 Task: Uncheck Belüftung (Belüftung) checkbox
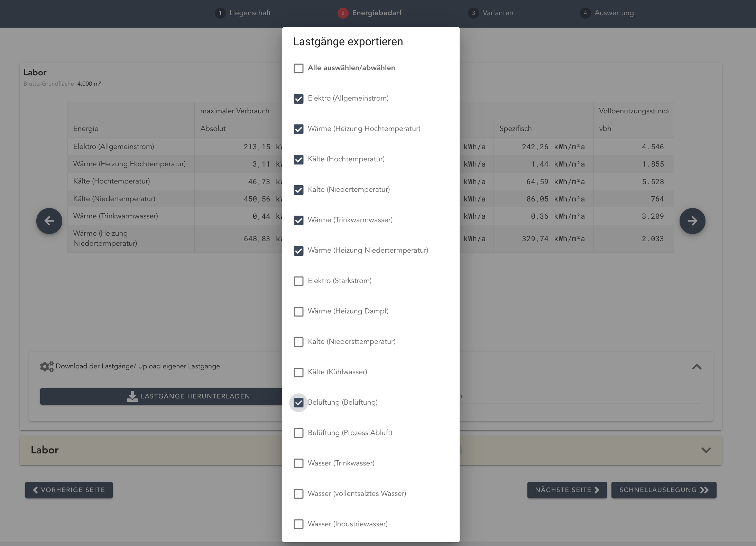click(x=298, y=403)
